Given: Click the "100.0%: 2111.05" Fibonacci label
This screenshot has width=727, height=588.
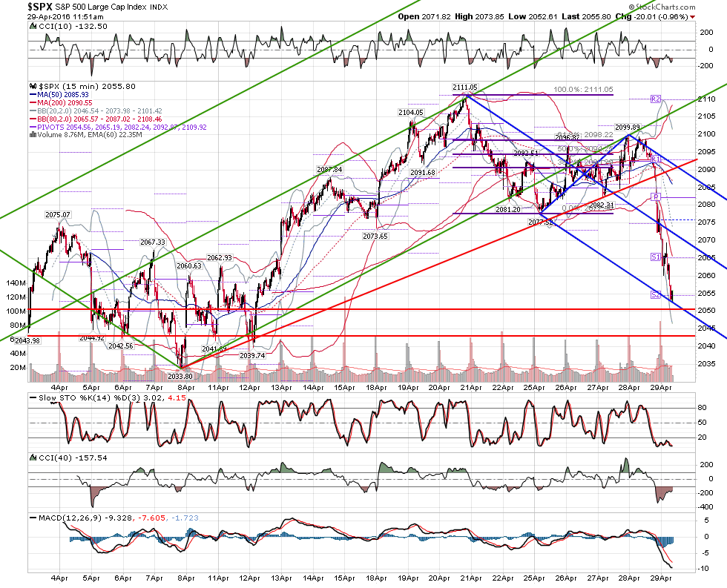Looking at the screenshot, I should click(x=583, y=90).
